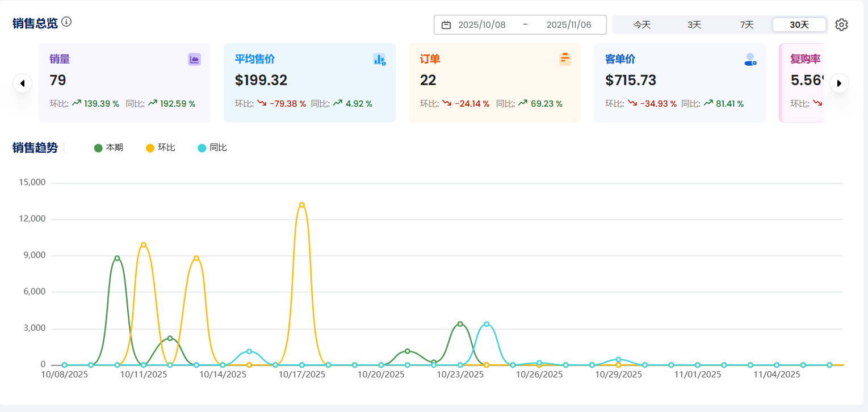Click the calendar icon in date range

pos(446,25)
